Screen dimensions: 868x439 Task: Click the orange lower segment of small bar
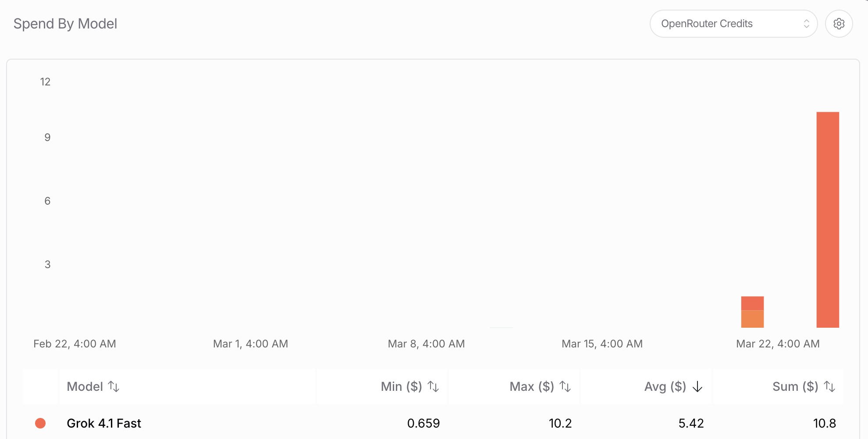coord(752,319)
